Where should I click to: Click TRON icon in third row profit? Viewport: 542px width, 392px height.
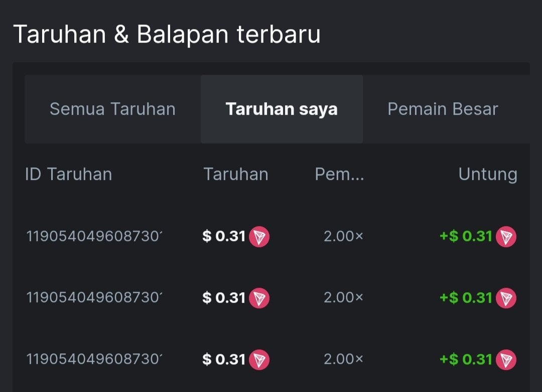pos(505,360)
